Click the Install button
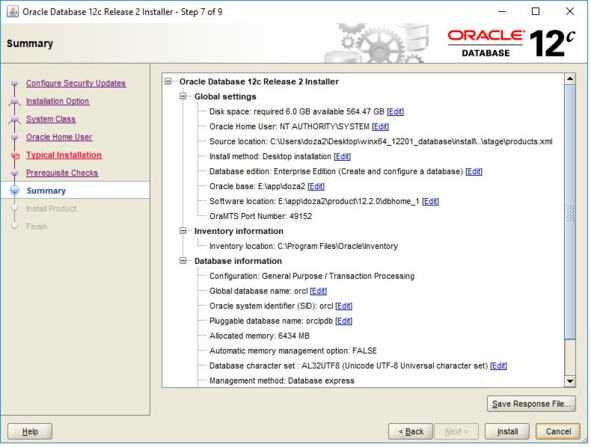Viewport: 591px width, 447px height. click(507, 432)
